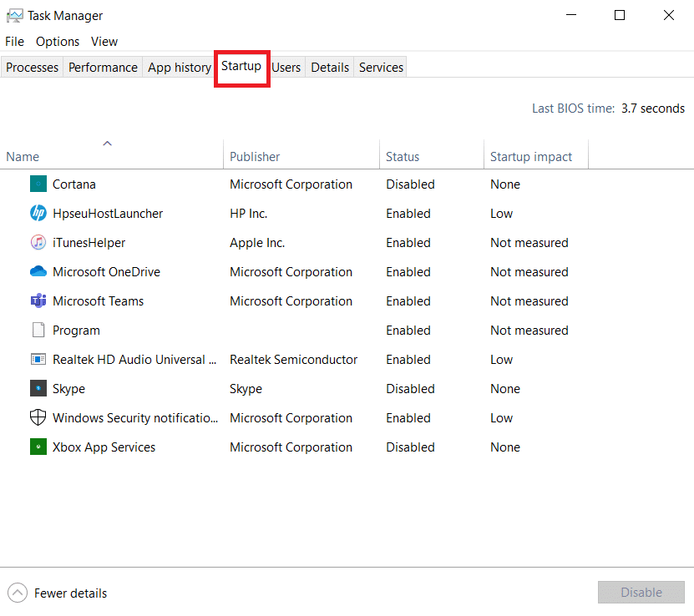Click the HP Inc. publisher cell
This screenshot has width=694, height=616.
tap(248, 213)
